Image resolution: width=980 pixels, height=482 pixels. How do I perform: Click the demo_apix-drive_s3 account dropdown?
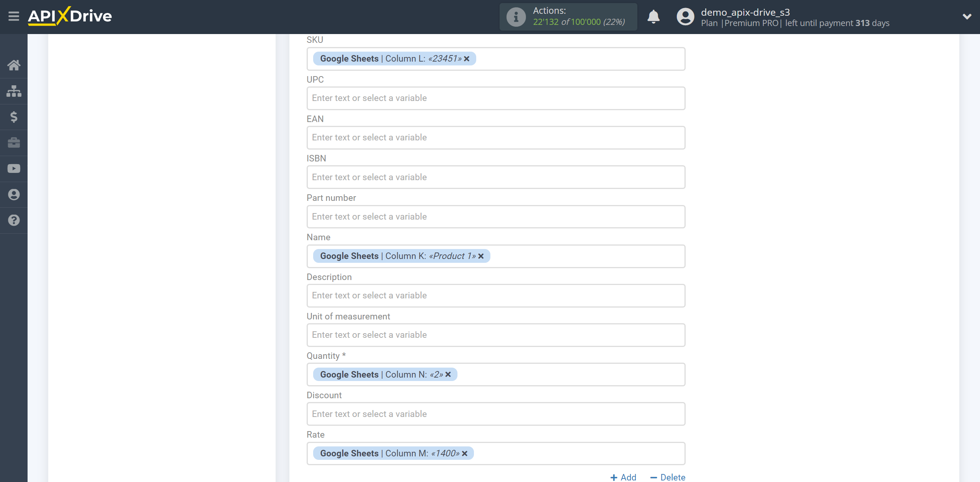(x=965, y=17)
